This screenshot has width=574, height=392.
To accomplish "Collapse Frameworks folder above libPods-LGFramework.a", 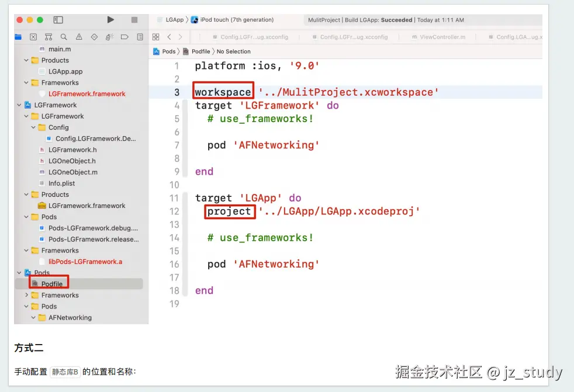I will click(x=26, y=251).
